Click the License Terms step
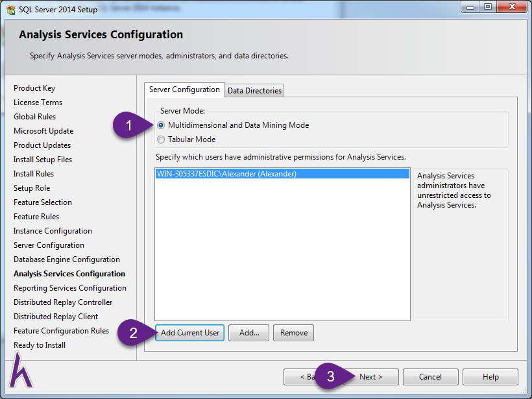This screenshot has height=399, width=532. [38, 103]
